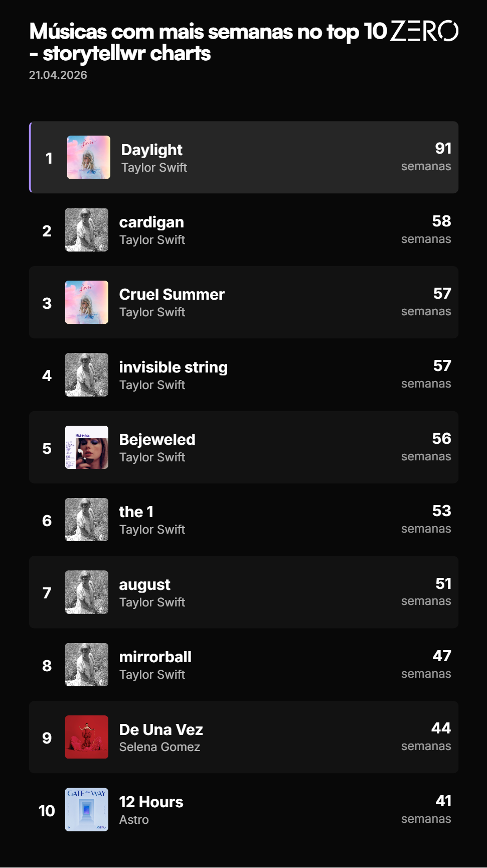Click the august track title
Viewport: 487px width, 868px height.
145,585
